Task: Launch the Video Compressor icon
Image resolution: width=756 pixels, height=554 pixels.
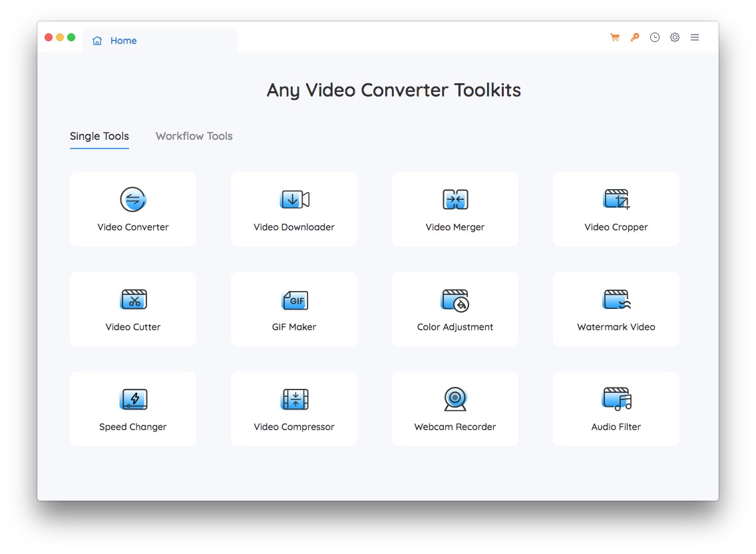Action: pos(295,399)
